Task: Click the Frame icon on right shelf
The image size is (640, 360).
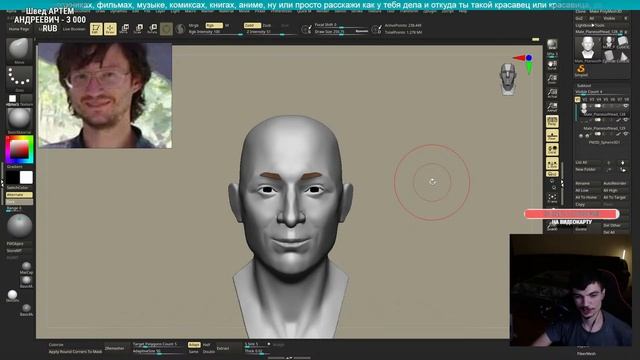Action: point(552,198)
